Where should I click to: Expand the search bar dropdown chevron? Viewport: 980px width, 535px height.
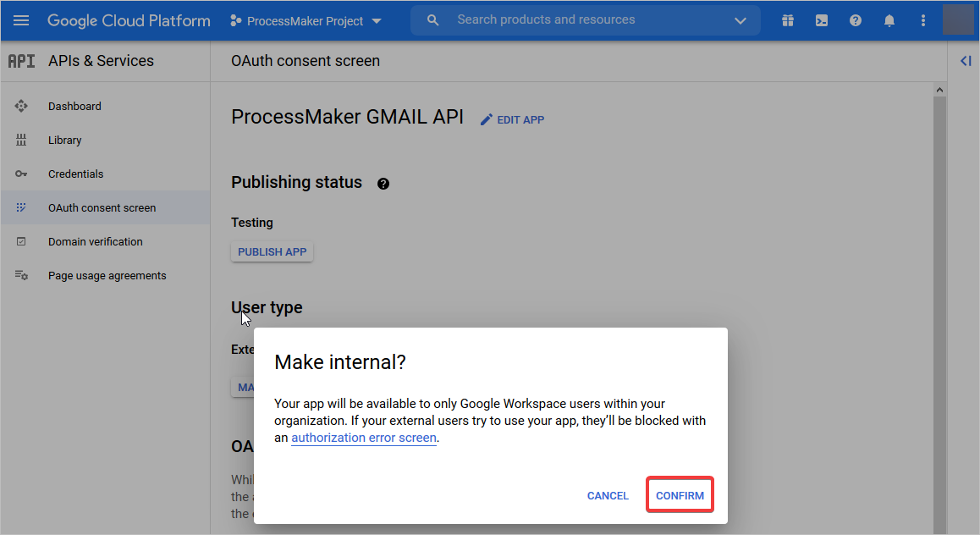(x=741, y=20)
